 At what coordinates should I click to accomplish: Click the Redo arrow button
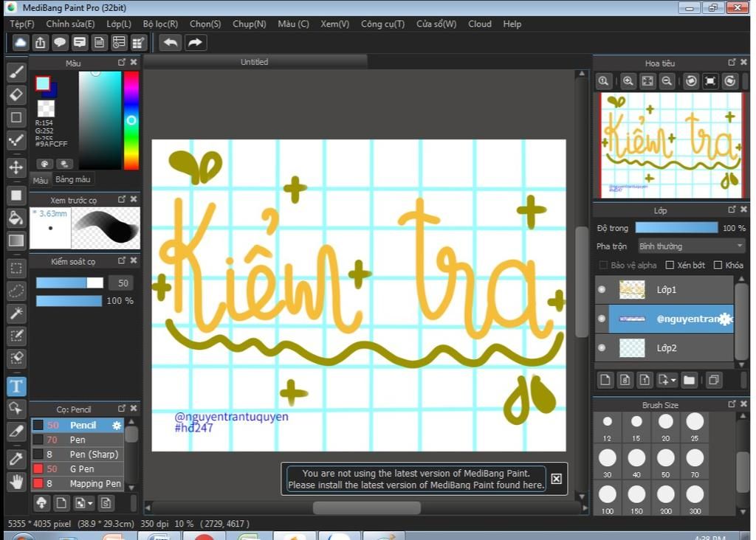pyautogui.click(x=195, y=42)
